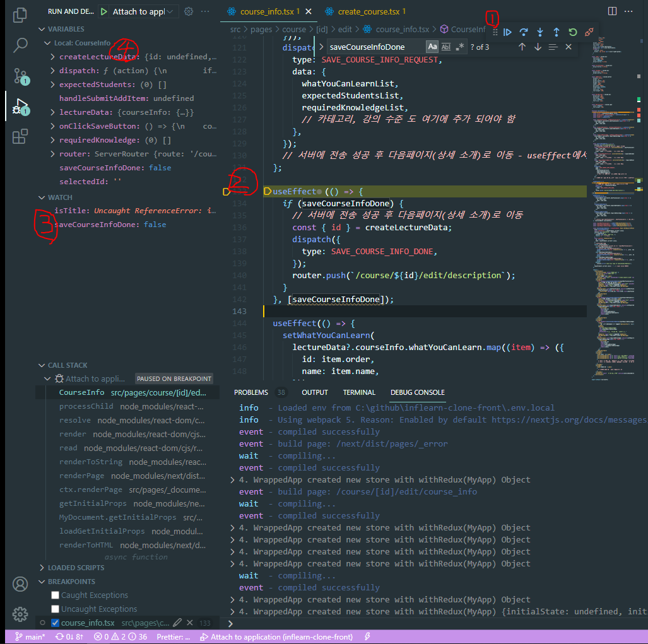Click Attach to application in the status bar

coord(277,636)
